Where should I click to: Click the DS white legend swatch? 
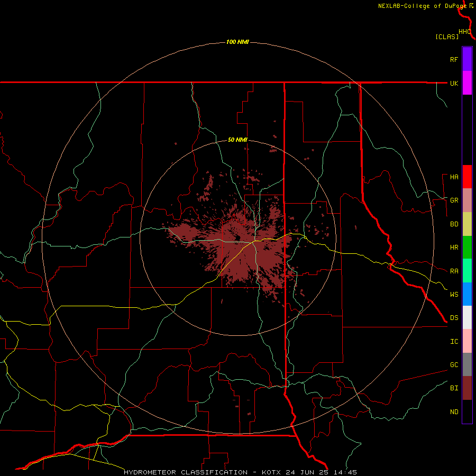(467, 317)
